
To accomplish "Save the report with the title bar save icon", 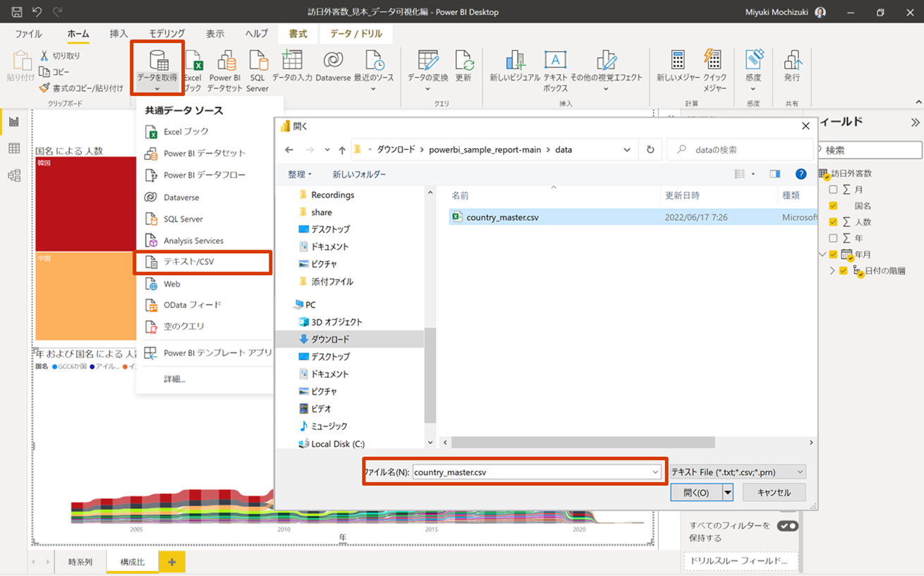I will coord(16,12).
